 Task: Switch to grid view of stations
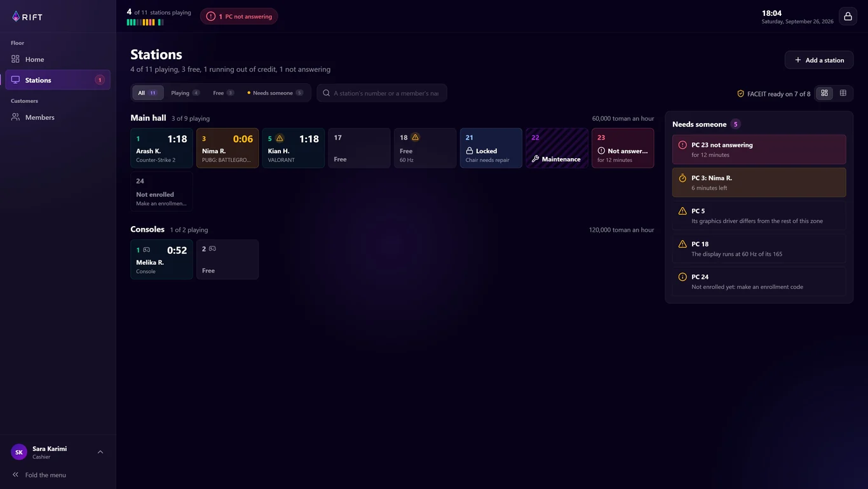(x=824, y=93)
